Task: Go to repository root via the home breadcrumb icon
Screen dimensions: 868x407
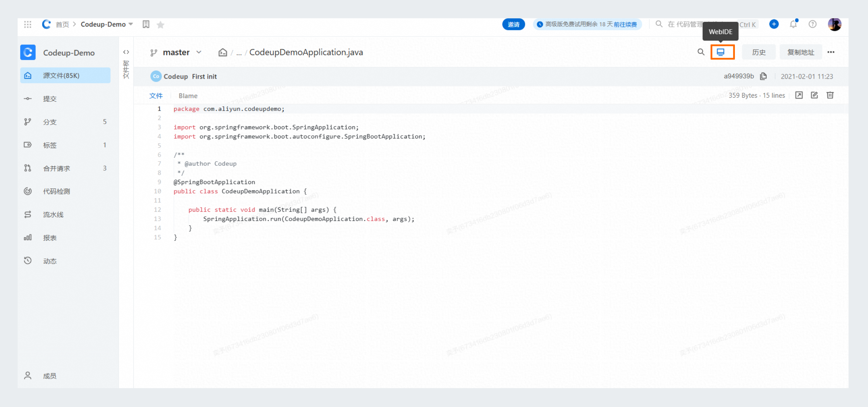Action: [x=223, y=52]
